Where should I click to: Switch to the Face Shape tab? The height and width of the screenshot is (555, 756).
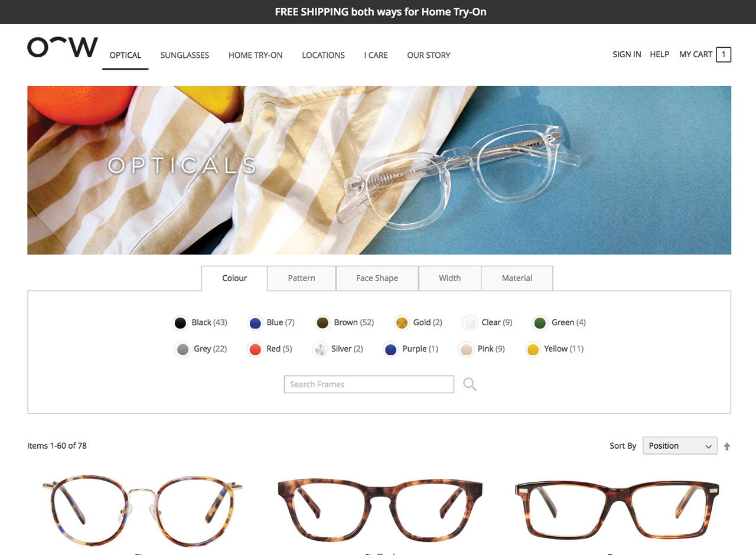coord(377,278)
